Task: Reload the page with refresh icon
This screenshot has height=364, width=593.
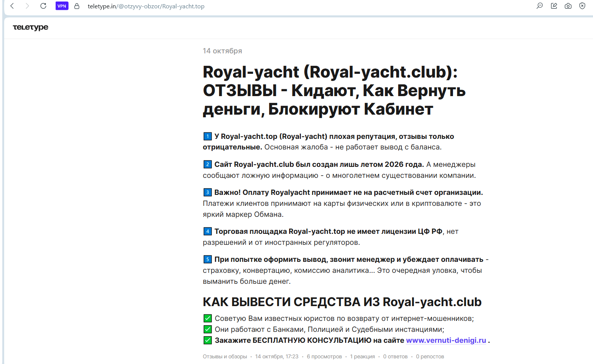Action: coord(43,6)
